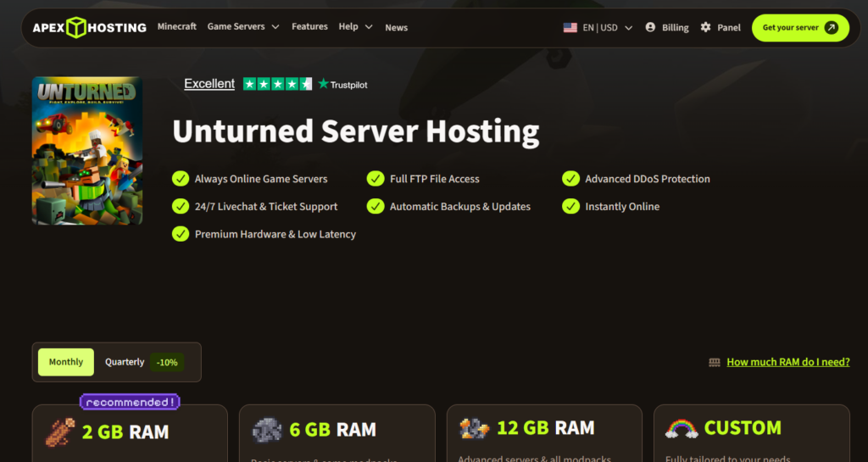Open the EN | USD language currency dropdown
Screen dimensions: 868x462
coord(598,28)
